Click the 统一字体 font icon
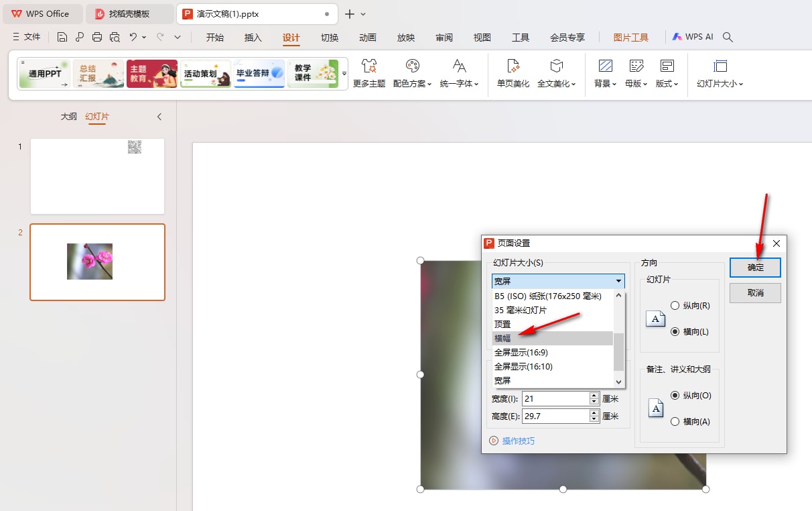Screen dimensions: 812x511 460,66
